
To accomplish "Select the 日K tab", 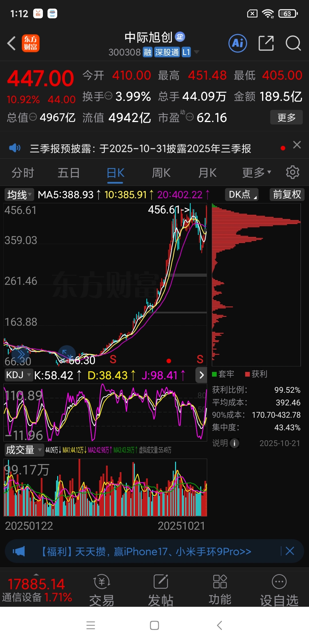I will coord(115,173).
